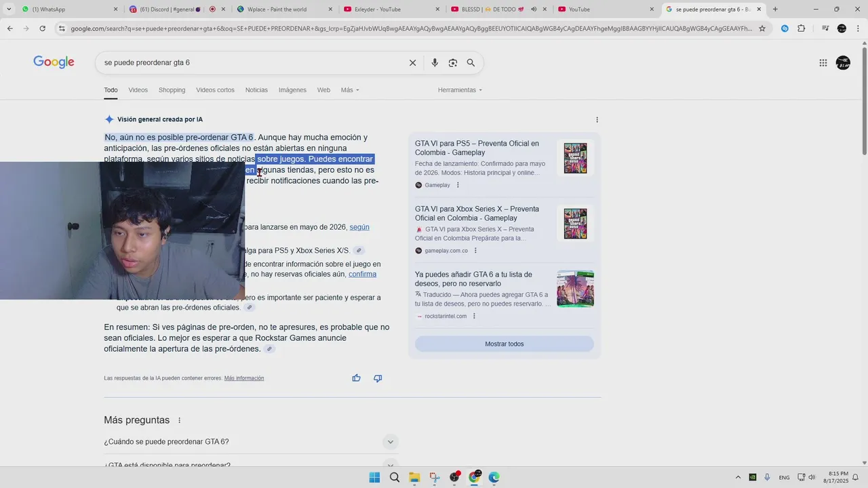The image size is (868, 488).
Task: Open Microsoft Edge from taskbar
Action: (494, 477)
